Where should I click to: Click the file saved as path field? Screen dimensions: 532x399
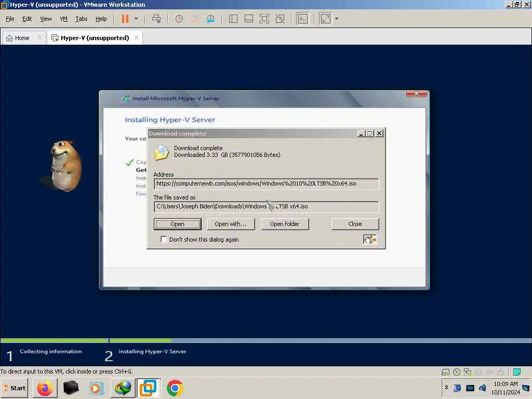click(266, 206)
